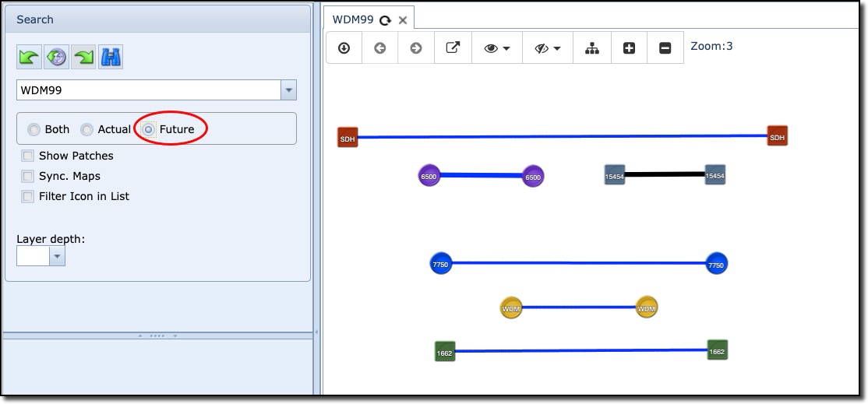The height and width of the screenshot is (404, 868).
Task: Zoom out using the minus icon
Action: [x=665, y=48]
